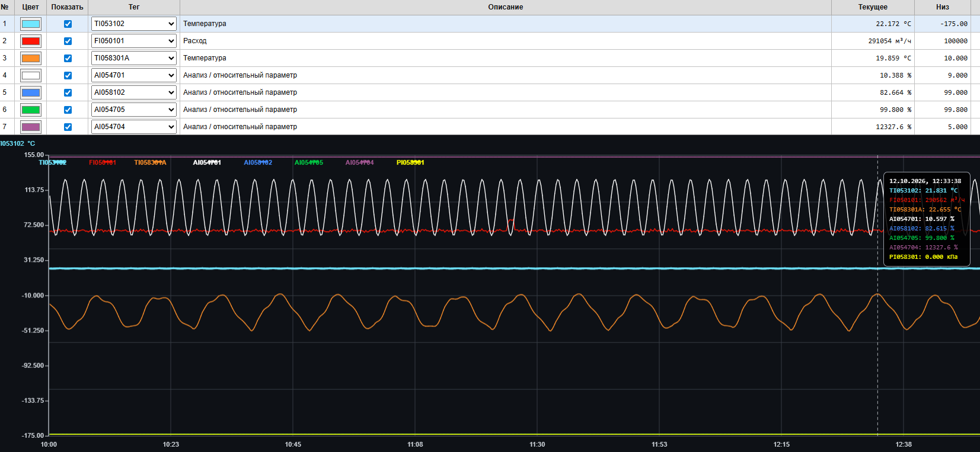Toggle the show checkbox for TI058301A
The width and height of the screenshot is (980, 452).
click(x=68, y=59)
